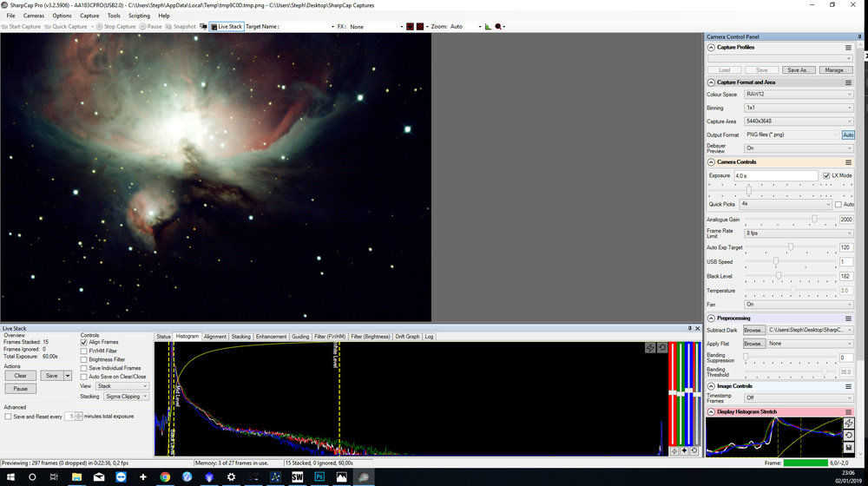This screenshot has width=868, height=486.
Task: Click save icon in Display Histogram Stretch panel
Action: click(x=849, y=447)
